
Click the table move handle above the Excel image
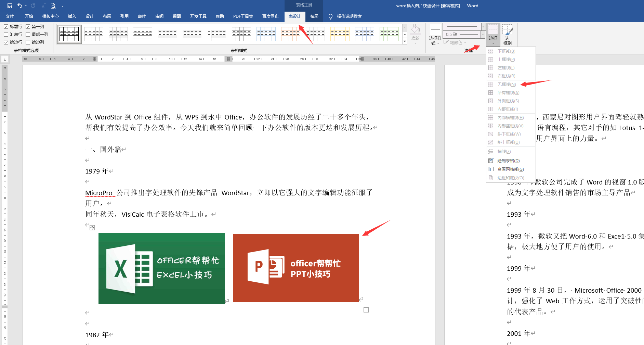coord(92,228)
